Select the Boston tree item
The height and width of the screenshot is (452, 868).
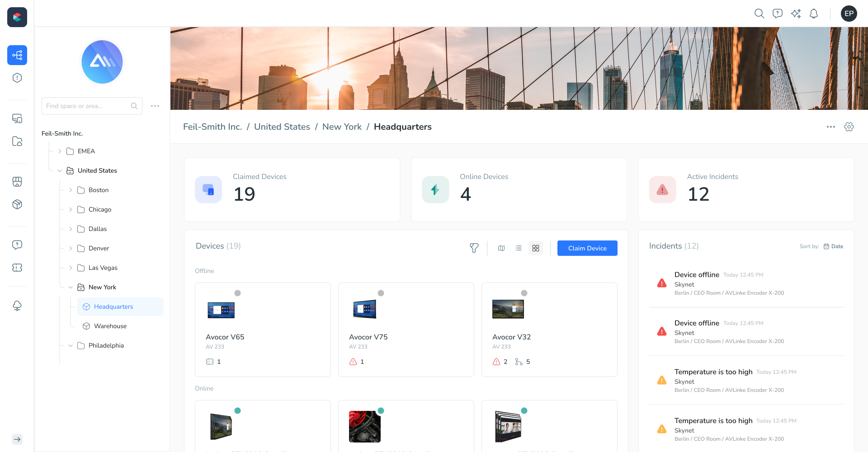(x=99, y=190)
